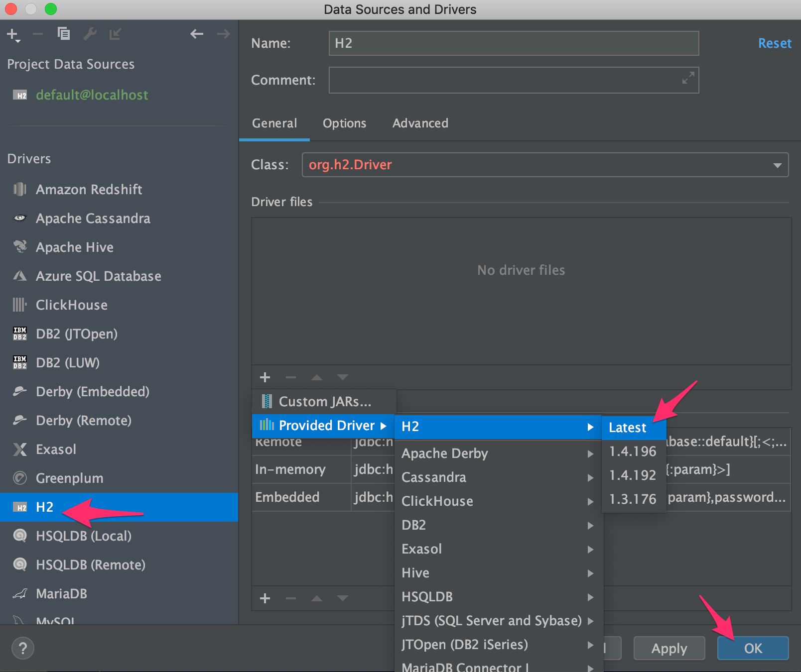This screenshot has height=672, width=801.
Task: Expand jTDS (SQL Server and Sybase) submenu
Action: point(499,621)
